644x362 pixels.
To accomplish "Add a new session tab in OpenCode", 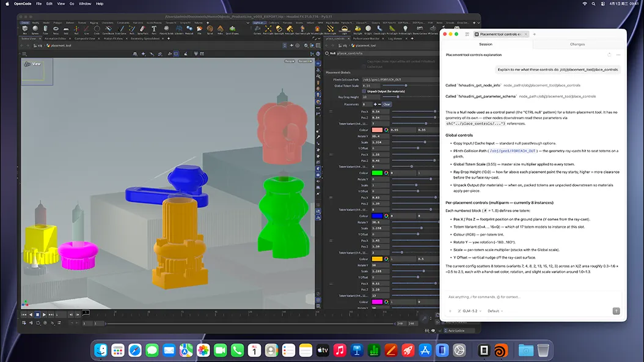I will (x=535, y=34).
